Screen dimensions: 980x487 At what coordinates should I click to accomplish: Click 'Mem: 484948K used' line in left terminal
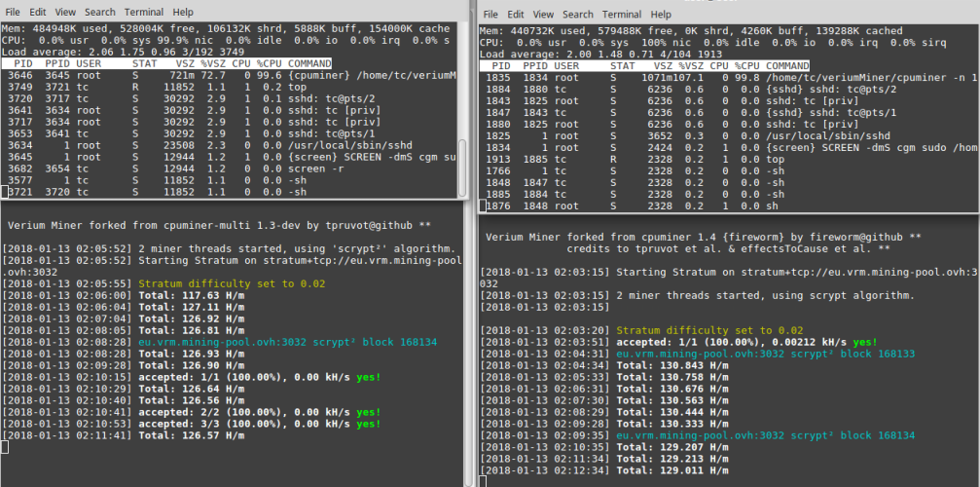pyautogui.click(x=226, y=29)
